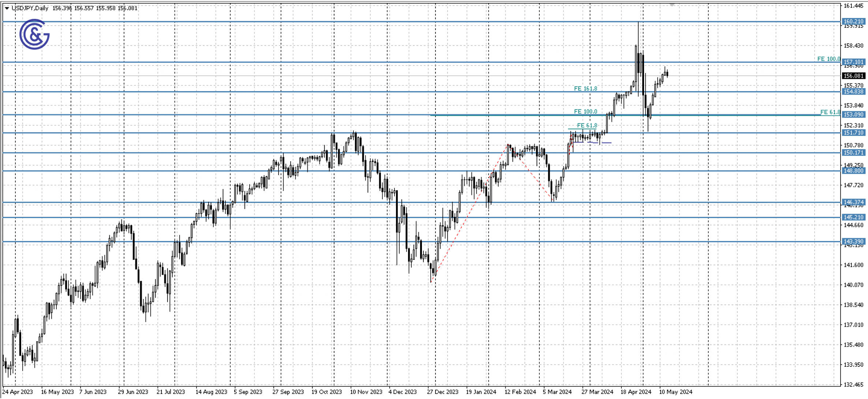Click the 24 Apr 2023 date label
Image resolution: width=868 pixels, height=399 pixels.
coord(17,392)
